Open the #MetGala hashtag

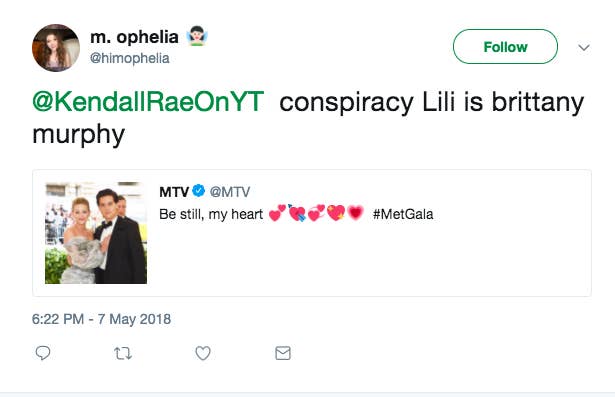(x=403, y=214)
